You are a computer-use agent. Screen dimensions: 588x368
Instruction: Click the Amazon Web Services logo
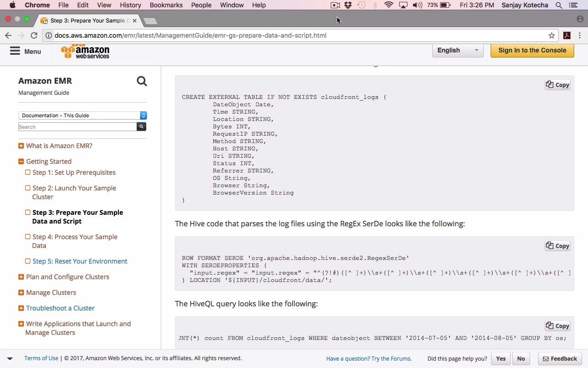click(x=85, y=52)
